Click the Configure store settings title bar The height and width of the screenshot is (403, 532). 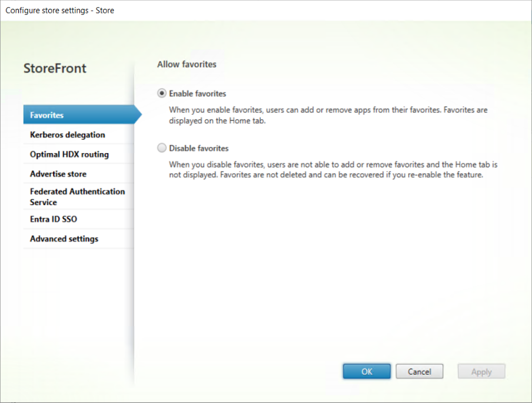click(266, 10)
